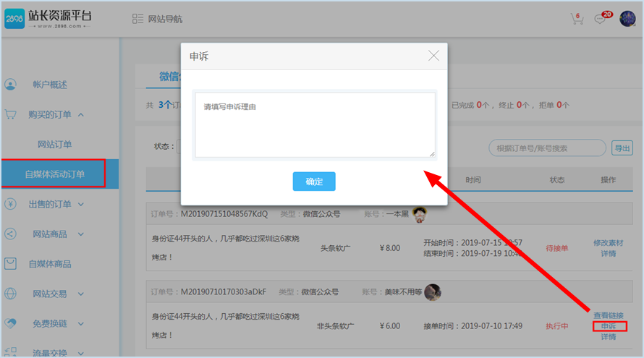This screenshot has height=358, width=644.
Task: Select 网站订单 in the sidebar
Action: click(x=55, y=145)
